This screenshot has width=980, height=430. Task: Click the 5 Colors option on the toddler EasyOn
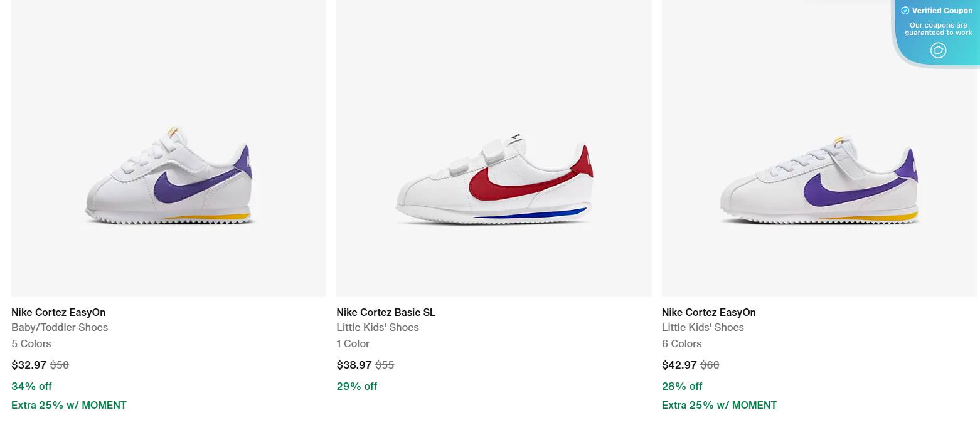click(31, 343)
